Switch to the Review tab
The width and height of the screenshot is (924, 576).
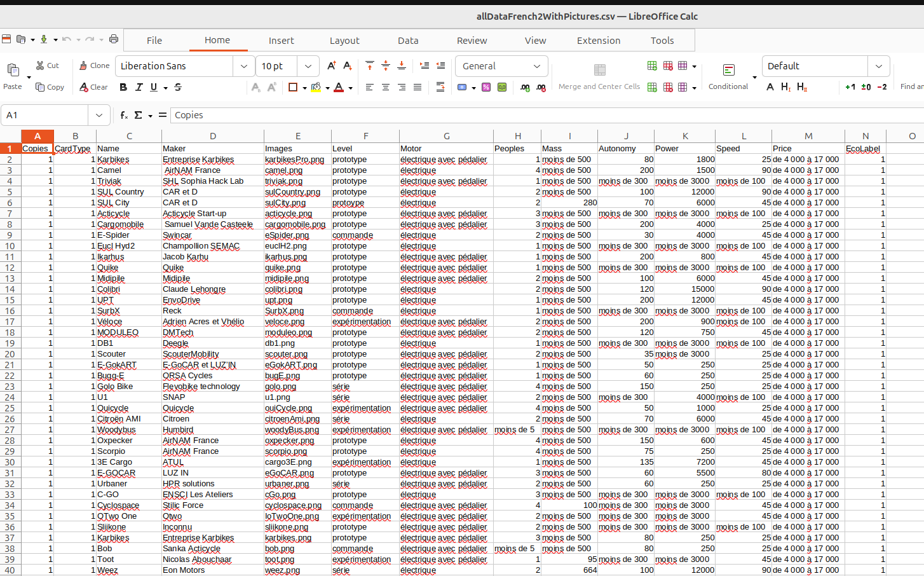click(x=472, y=41)
